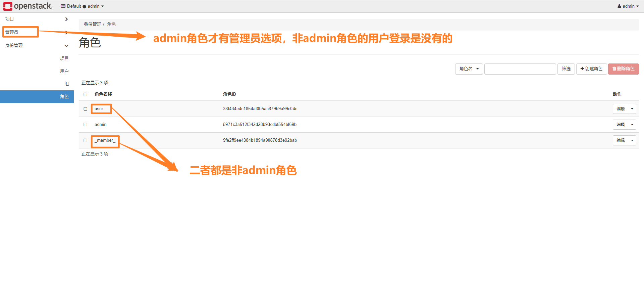Open the admin account menu
The image size is (644, 307).
tap(628, 6)
